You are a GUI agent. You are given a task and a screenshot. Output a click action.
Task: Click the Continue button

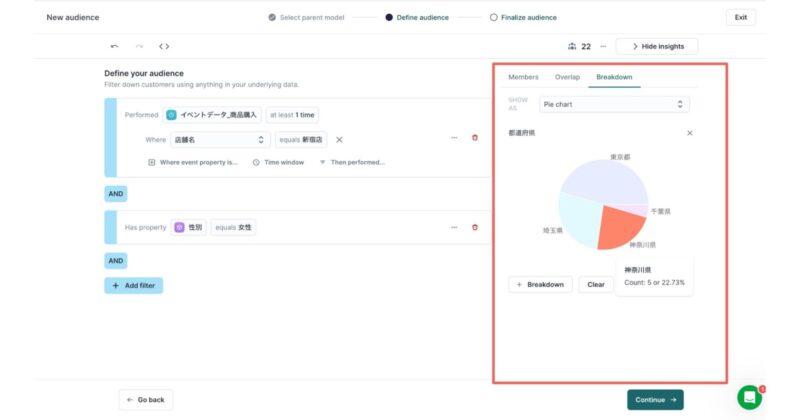click(655, 400)
